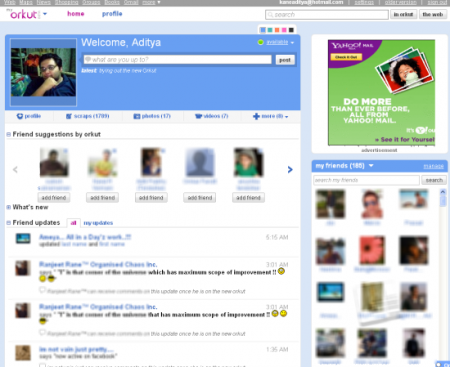Add friend under the yellow-shirt suggestion
Viewport: 450px width, 367px height.
tap(103, 198)
